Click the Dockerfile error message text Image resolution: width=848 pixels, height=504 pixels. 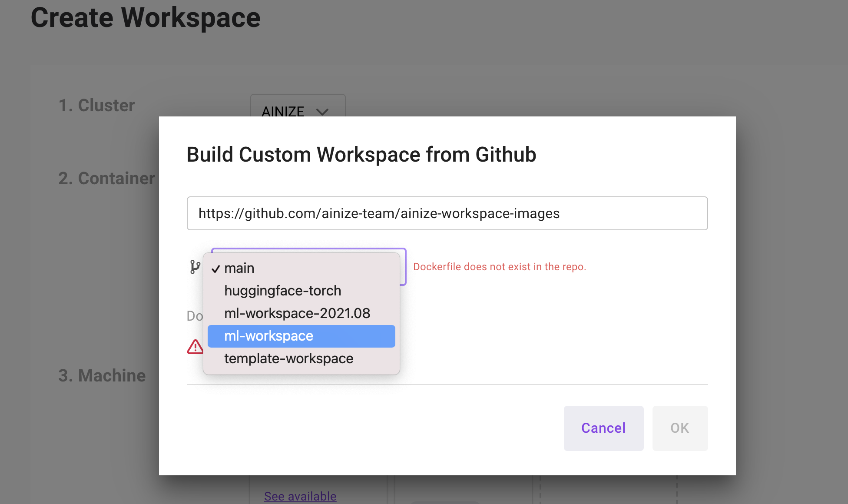click(500, 267)
